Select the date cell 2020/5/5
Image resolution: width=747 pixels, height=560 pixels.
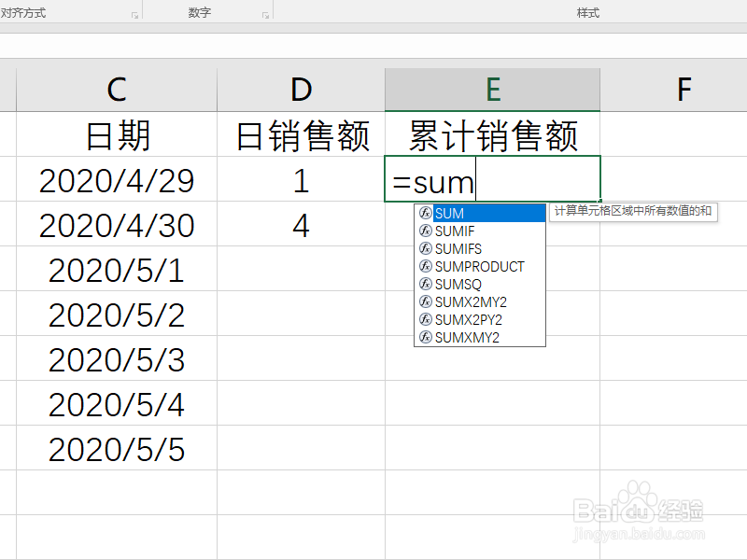(x=117, y=448)
